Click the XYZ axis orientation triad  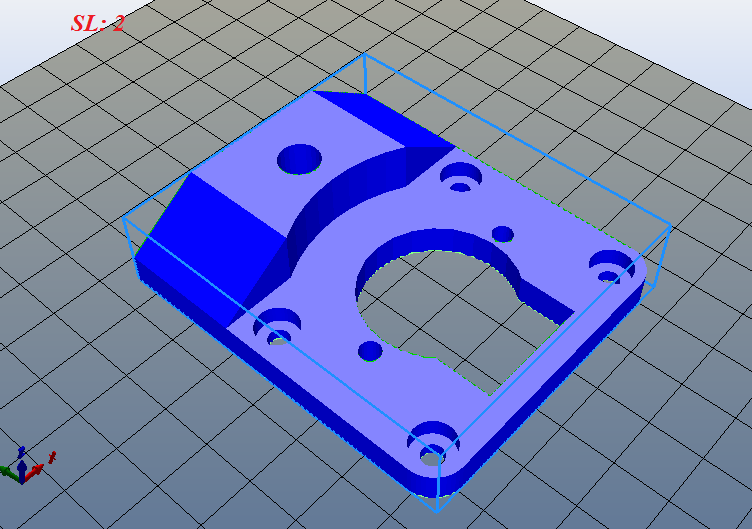coord(24,466)
